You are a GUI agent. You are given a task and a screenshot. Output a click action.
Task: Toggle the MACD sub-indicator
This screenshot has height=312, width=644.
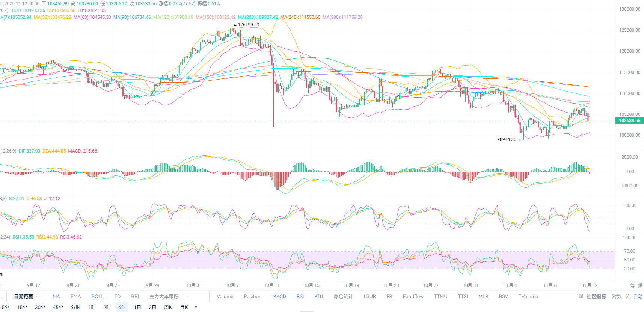click(x=279, y=296)
